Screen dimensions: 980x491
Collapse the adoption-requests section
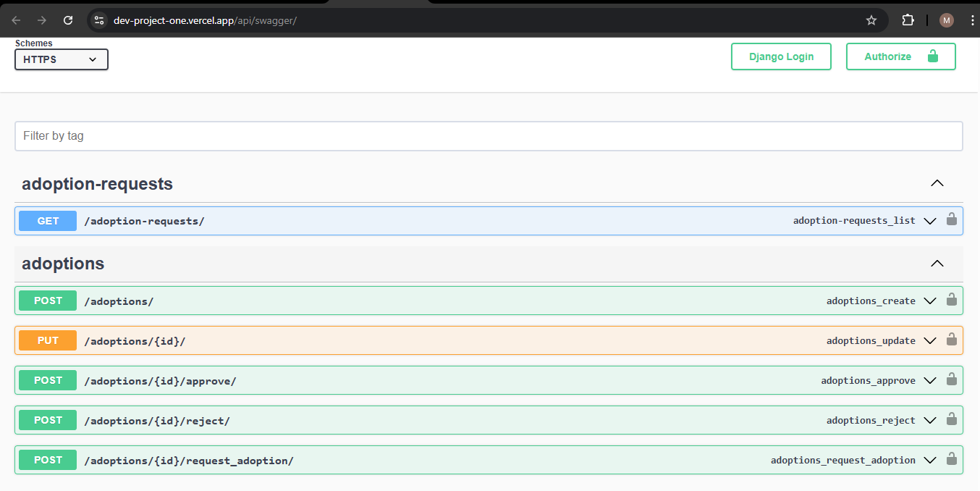click(x=937, y=183)
